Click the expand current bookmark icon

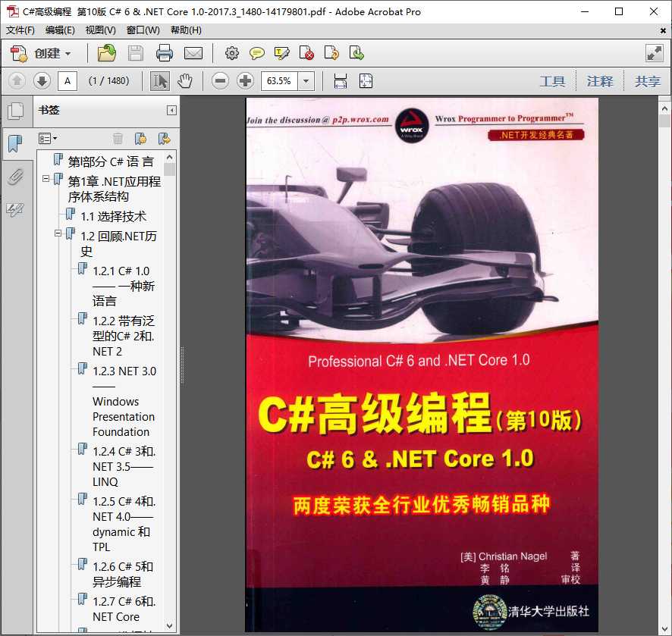click(x=164, y=138)
